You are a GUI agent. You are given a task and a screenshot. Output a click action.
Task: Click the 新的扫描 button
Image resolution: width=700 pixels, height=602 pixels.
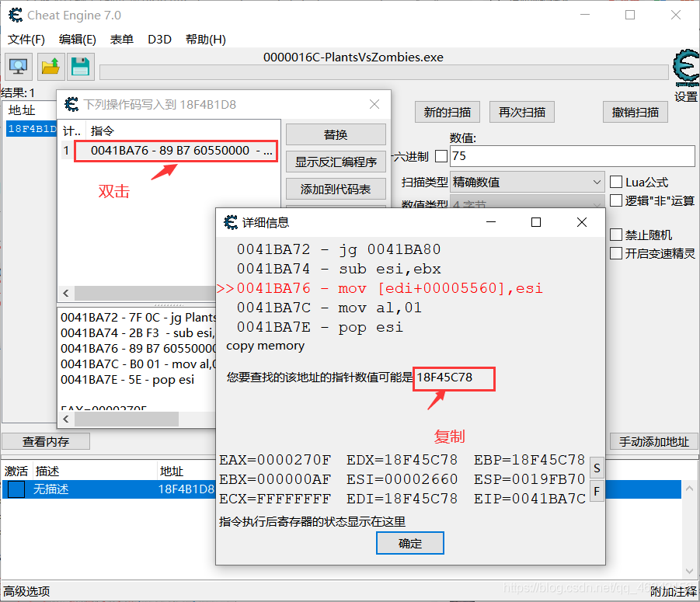(x=448, y=112)
